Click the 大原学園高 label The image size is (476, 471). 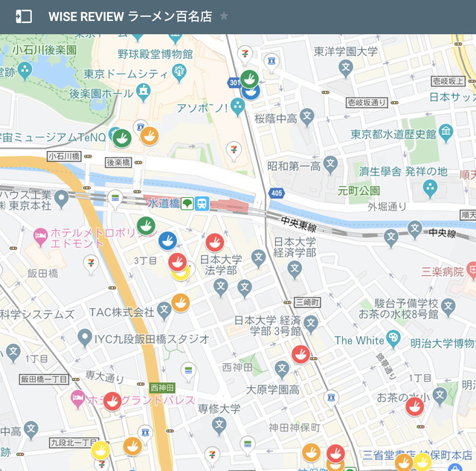(x=273, y=390)
